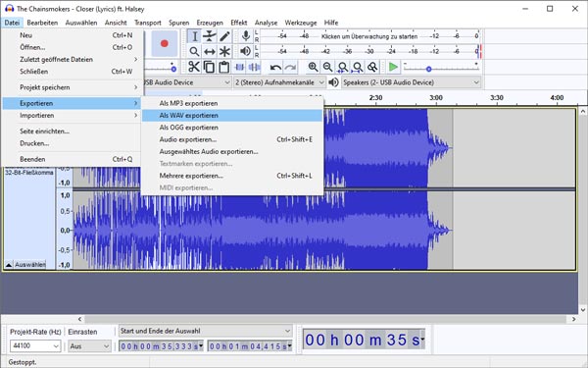Click the Zoom Out icon
The image size is (588, 368).
coord(327,67)
